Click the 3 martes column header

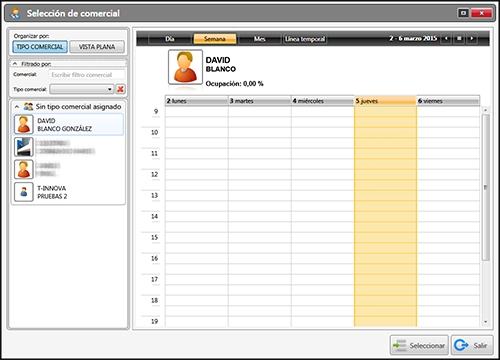point(259,101)
